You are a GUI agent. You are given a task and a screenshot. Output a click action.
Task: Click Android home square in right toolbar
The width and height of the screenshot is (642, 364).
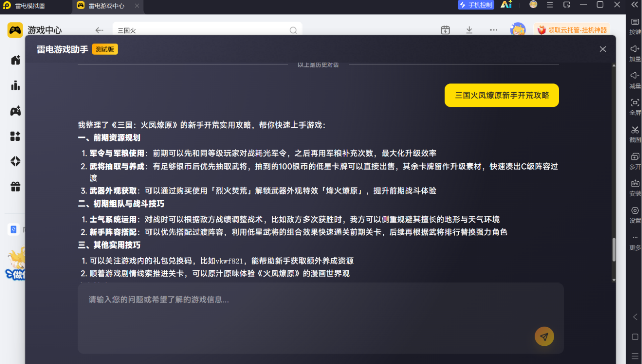[x=635, y=337]
